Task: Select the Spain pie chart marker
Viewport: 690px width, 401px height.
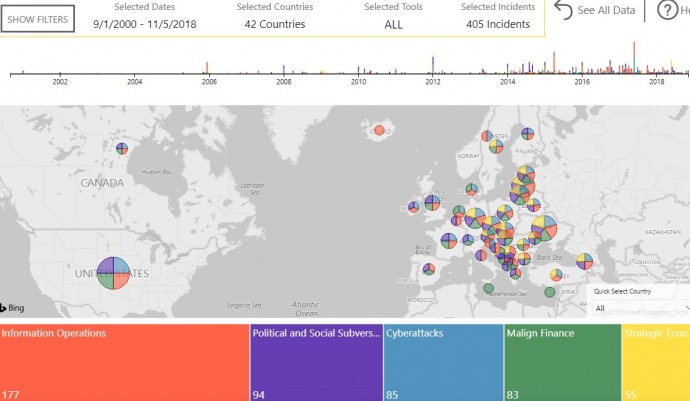Action: [x=428, y=269]
